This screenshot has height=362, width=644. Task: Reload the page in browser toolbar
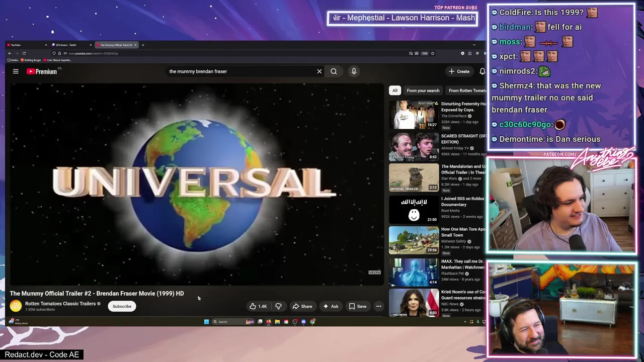24,53
